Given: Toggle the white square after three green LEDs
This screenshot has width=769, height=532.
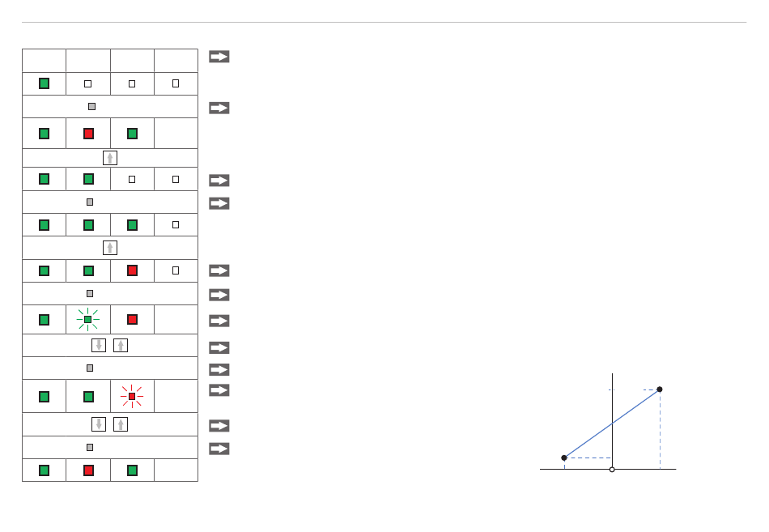Looking at the screenshot, I should click(176, 225).
